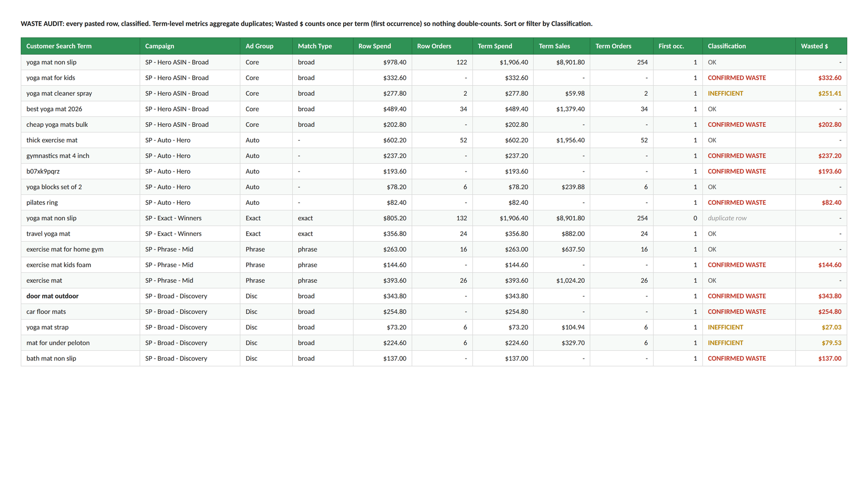Click the 'yoga mat for kids' search term
The image size is (868, 489).
click(x=80, y=78)
